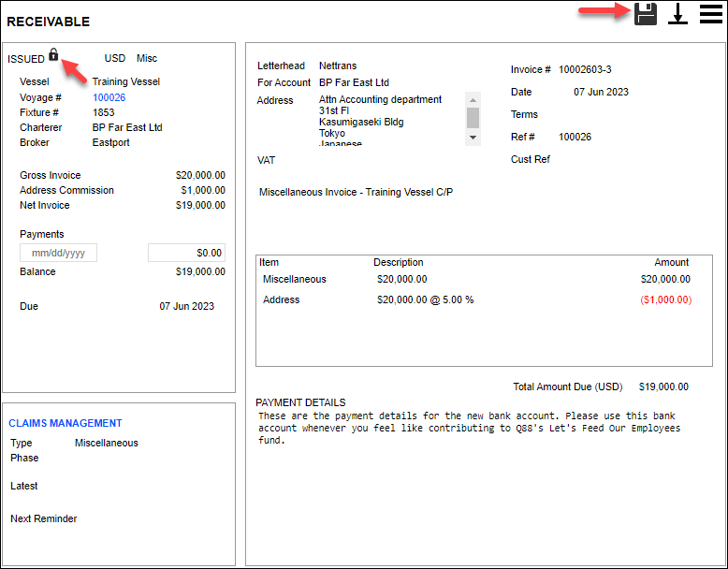Click the invoice date 07 Jun 2023
The width and height of the screenshot is (728, 569).
[x=601, y=92]
